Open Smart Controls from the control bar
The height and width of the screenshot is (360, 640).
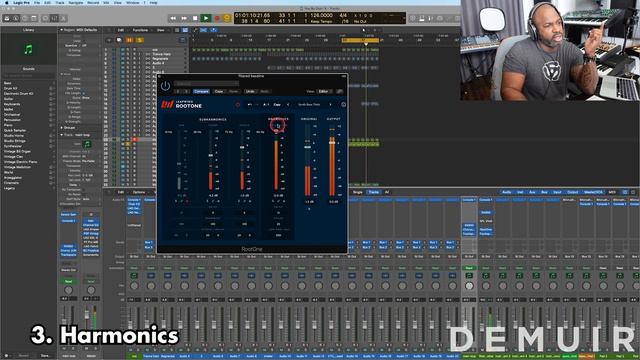pos(45,18)
